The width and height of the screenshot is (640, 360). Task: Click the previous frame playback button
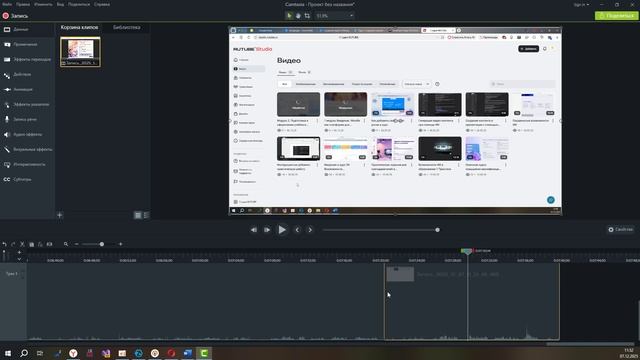(254, 230)
